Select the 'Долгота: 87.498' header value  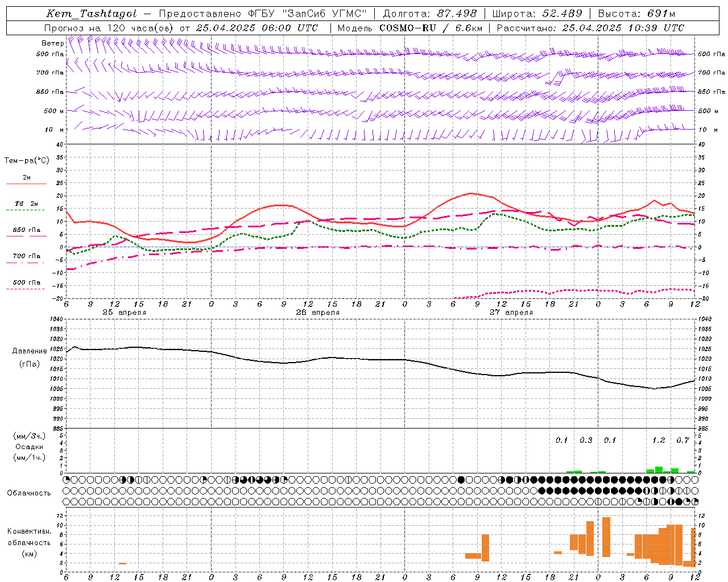[x=430, y=14]
